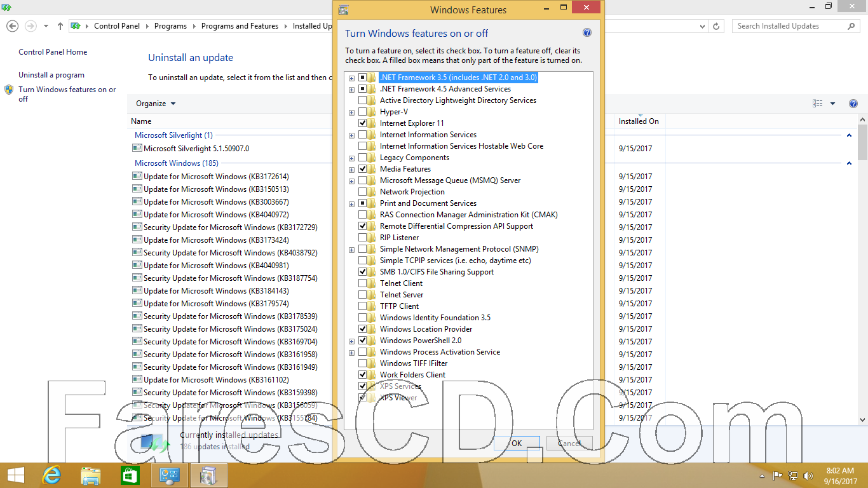Image resolution: width=868 pixels, height=488 pixels.
Task: Open Windows Store from the taskbar
Action: point(130,475)
